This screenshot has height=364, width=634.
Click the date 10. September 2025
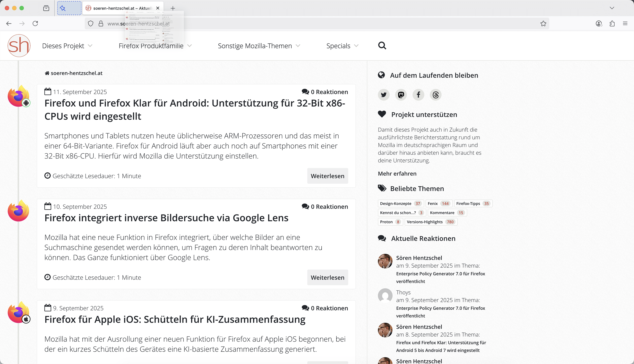80,207
